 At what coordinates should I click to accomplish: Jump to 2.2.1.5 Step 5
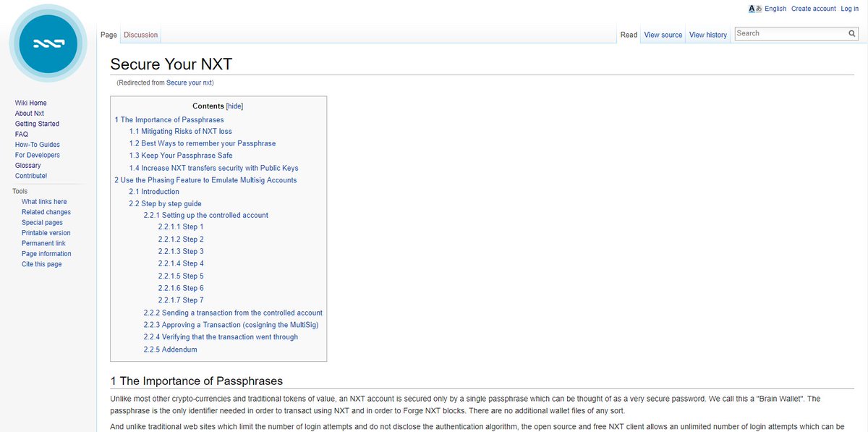tap(181, 276)
